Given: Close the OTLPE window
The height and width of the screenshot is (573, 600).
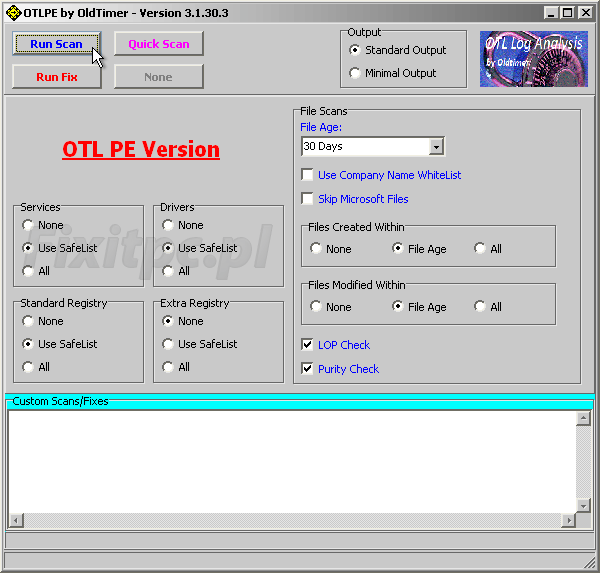Looking at the screenshot, I should (x=586, y=13).
